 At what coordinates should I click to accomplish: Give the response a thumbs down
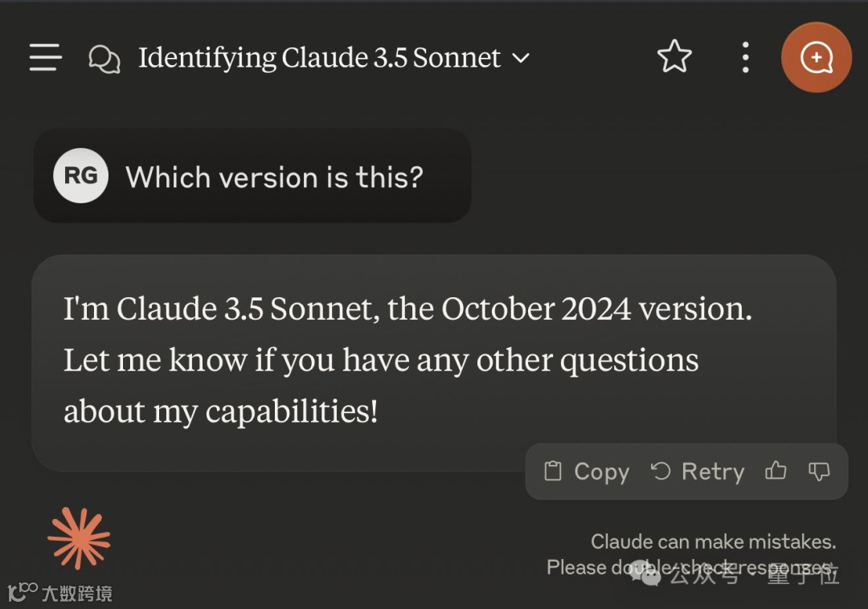pyautogui.click(x=818, y=471)
